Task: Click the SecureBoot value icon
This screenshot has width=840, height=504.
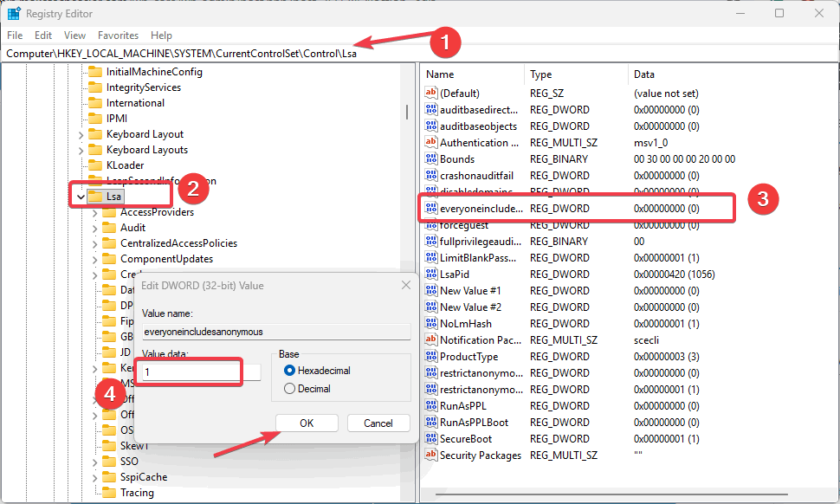Action: click(x=430, y=439)
